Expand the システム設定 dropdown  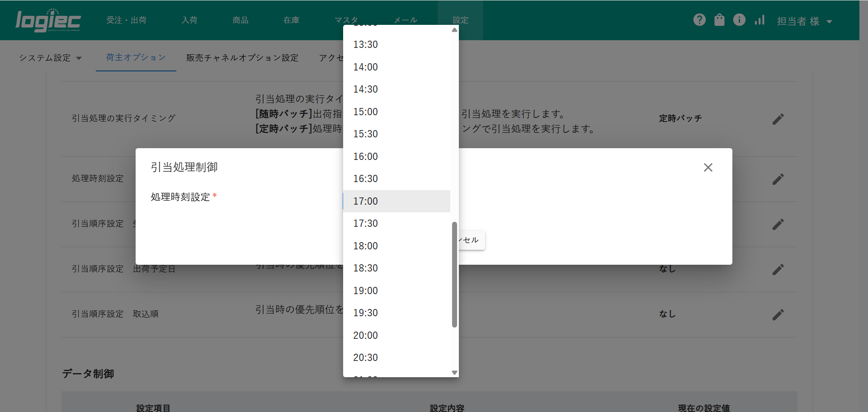[x=50, y=58]
